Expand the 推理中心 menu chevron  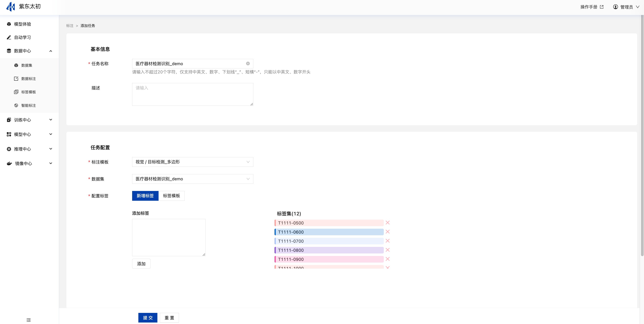(51, 149)
